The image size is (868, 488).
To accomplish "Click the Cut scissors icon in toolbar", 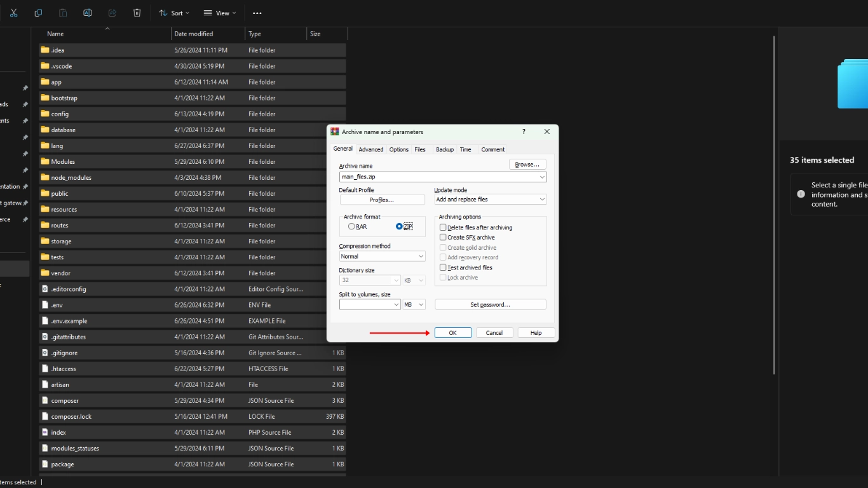I will tap(13, 13).
